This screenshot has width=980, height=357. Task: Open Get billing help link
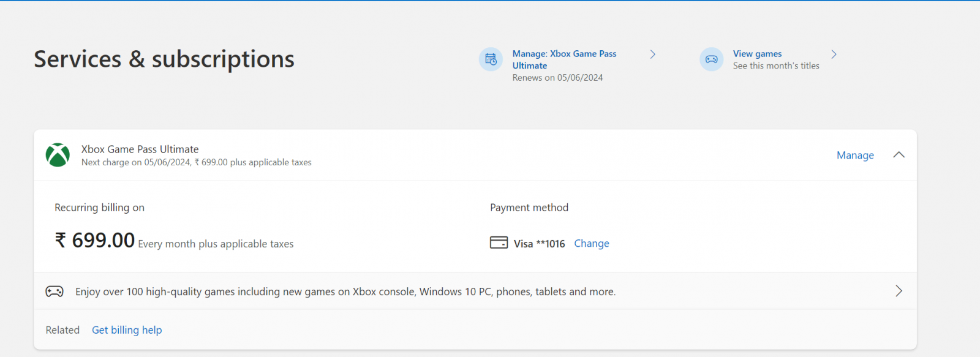point(127,330)
